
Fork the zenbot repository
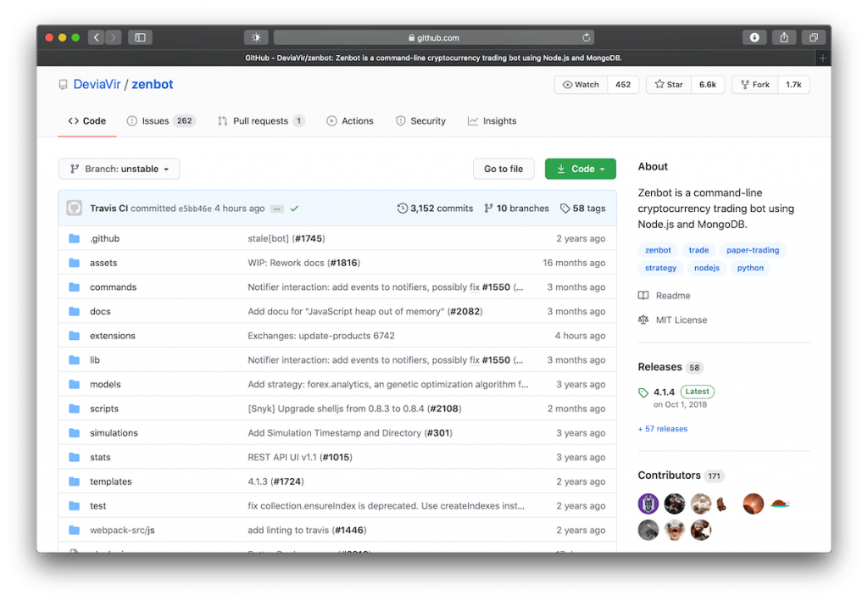point(755,85)
